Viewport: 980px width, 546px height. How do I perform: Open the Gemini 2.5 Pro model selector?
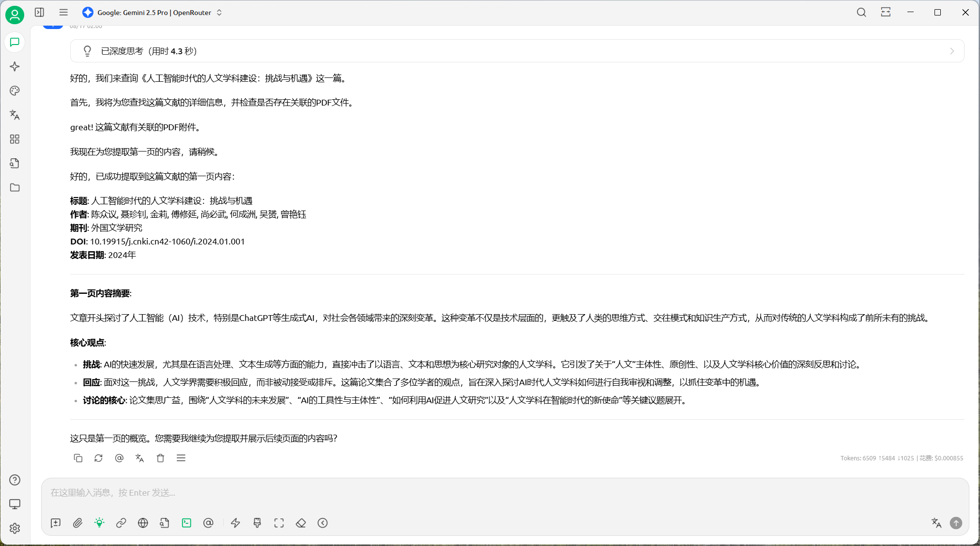click(153, 13)
